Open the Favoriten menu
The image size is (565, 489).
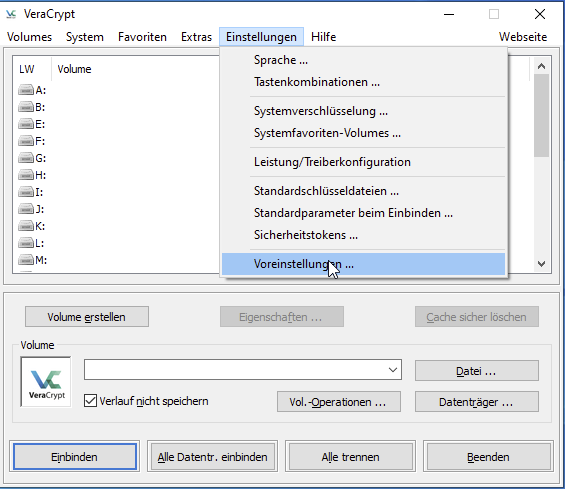click(x=142, y=37)
